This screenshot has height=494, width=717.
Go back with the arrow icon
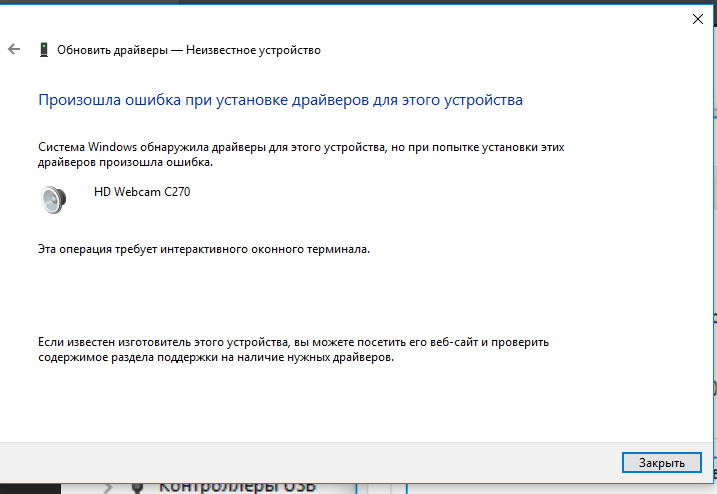[x=14, y=49]
